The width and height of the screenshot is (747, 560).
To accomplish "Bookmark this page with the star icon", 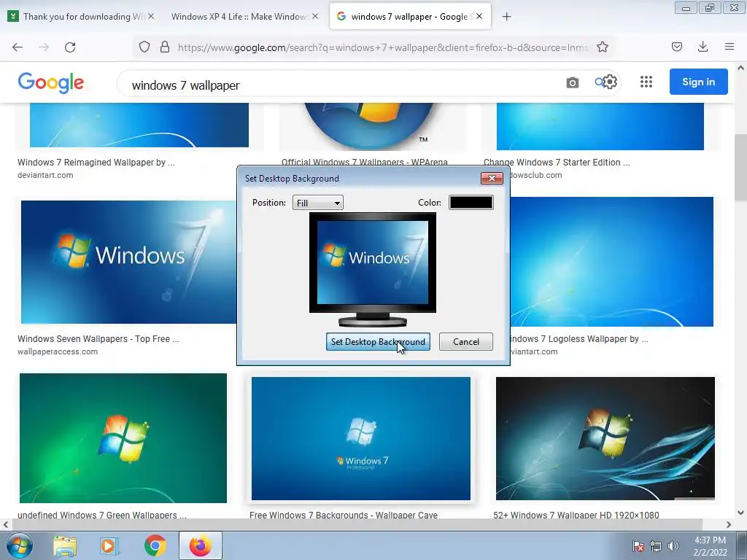I will pyautogui.click(x=602, y=47).
